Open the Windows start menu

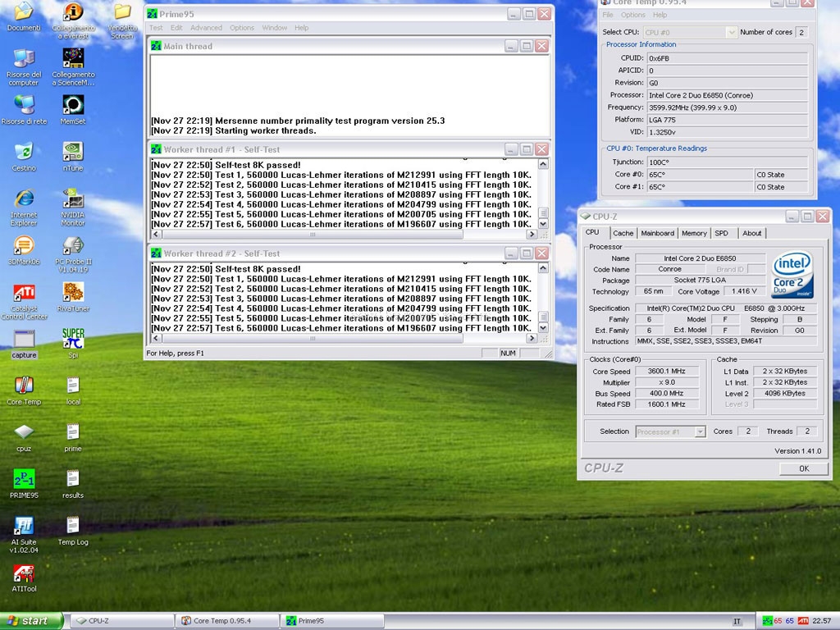(32, 621)
